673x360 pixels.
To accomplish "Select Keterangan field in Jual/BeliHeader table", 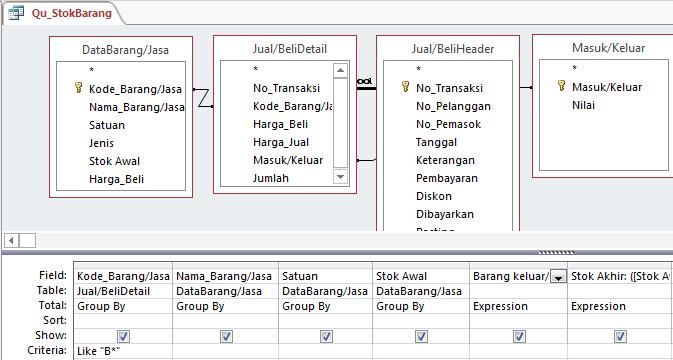I will point(445,160).
